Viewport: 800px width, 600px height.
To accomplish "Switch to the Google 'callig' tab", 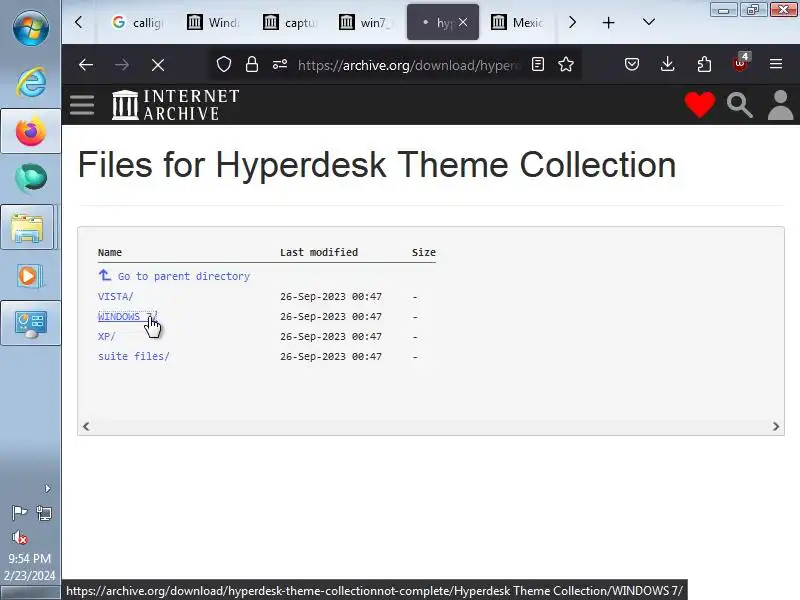I will [137, 22].
